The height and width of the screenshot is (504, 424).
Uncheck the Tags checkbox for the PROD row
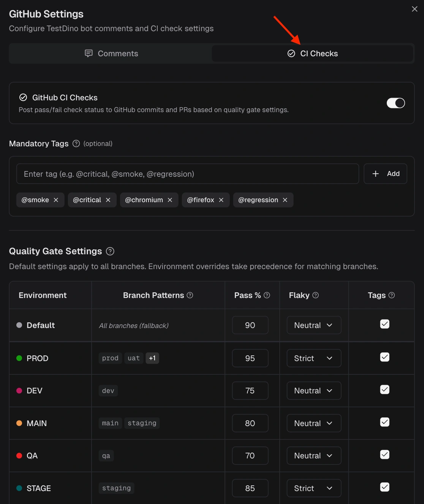pyautogui.click(x=384, y=357)
